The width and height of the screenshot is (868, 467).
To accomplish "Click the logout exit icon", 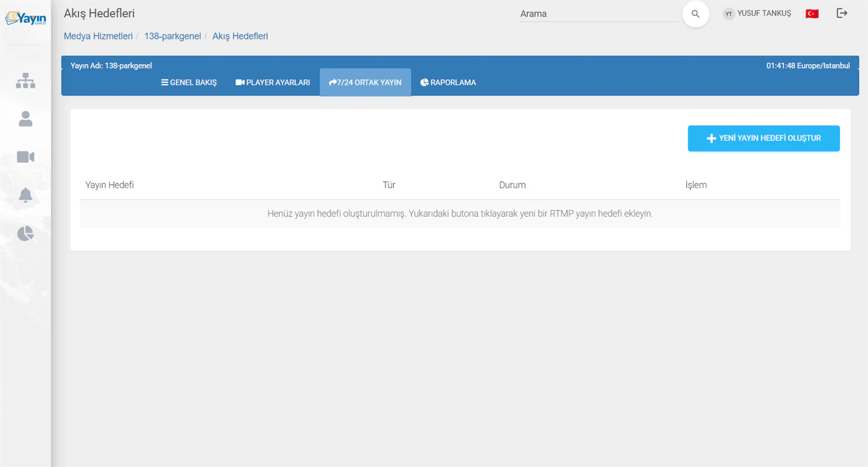I will (842, 13).
